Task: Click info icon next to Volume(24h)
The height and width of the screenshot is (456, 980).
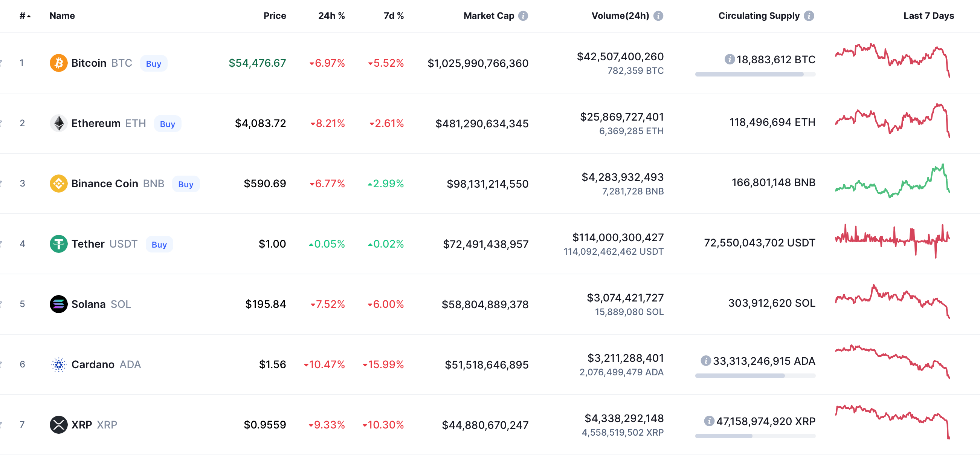Action: point(658,15)
